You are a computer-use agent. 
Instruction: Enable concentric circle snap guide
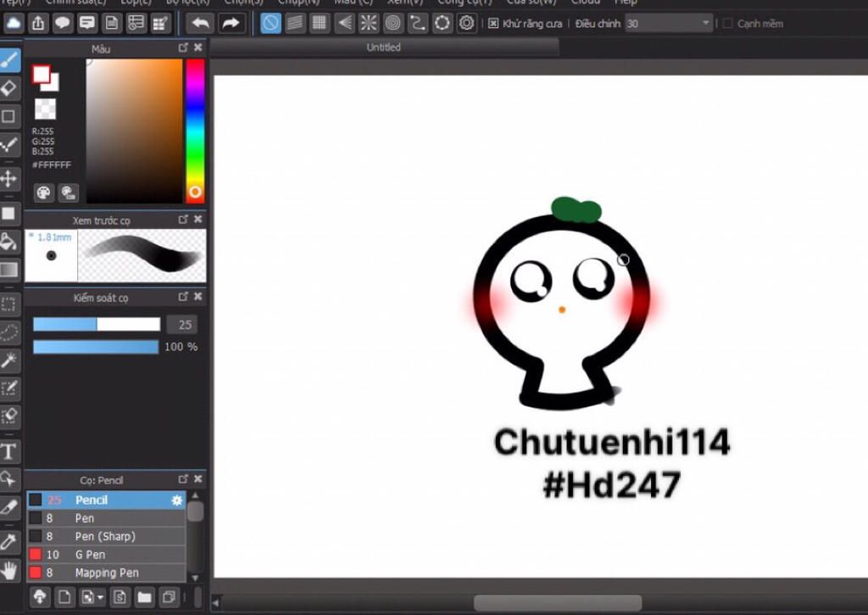point(393,23)
